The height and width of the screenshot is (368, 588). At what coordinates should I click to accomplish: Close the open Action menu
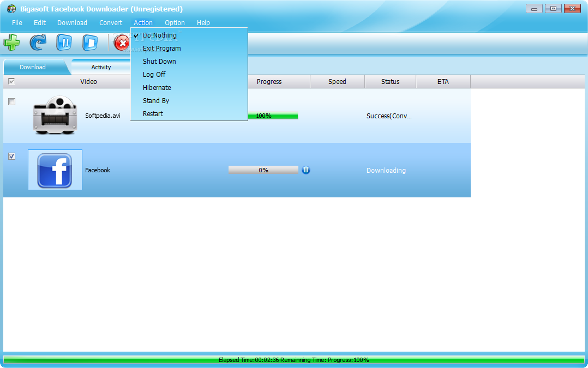click(x=143, y=22)
